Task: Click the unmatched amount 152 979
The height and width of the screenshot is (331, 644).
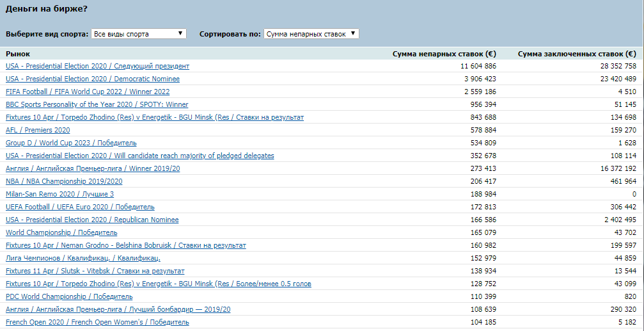Action: tap(483, 258)
